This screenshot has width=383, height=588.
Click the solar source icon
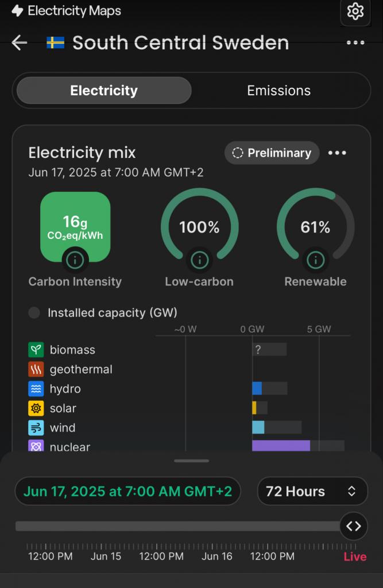[x=36, y=408]
